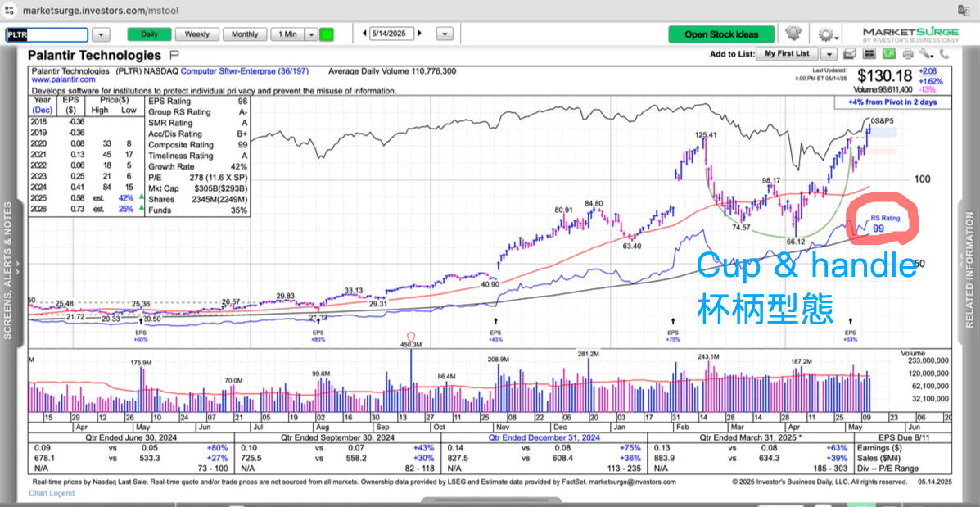The height and width of the screenshot is (507, 980).
Task: Switch to the Monthly chart
Action: click(244, 34)
